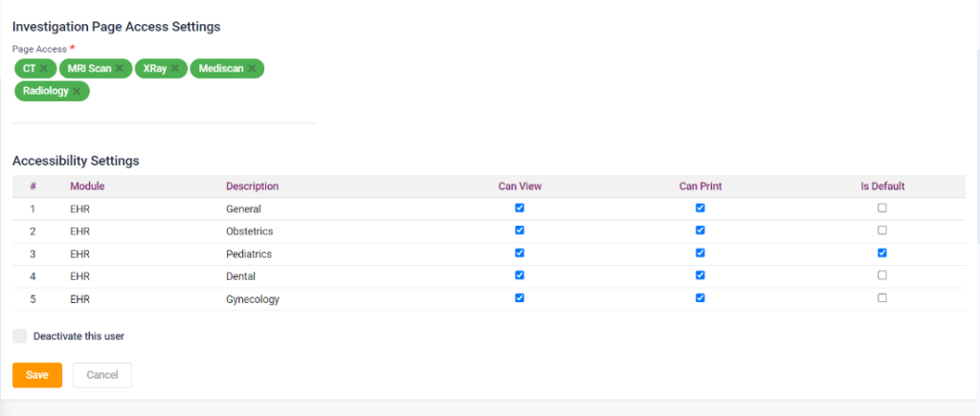Screen dimensions: 980x416
Task: Remove the XRay tag
Action: pos(175,69)
